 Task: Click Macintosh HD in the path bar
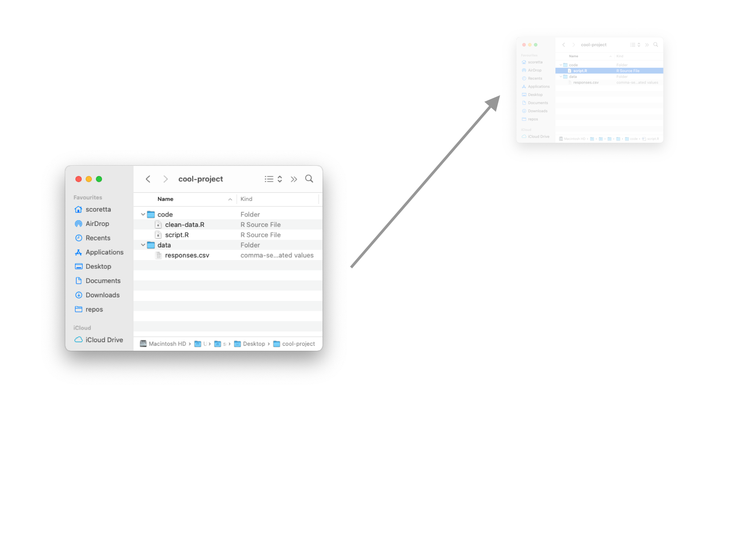(x=167, y=344)
